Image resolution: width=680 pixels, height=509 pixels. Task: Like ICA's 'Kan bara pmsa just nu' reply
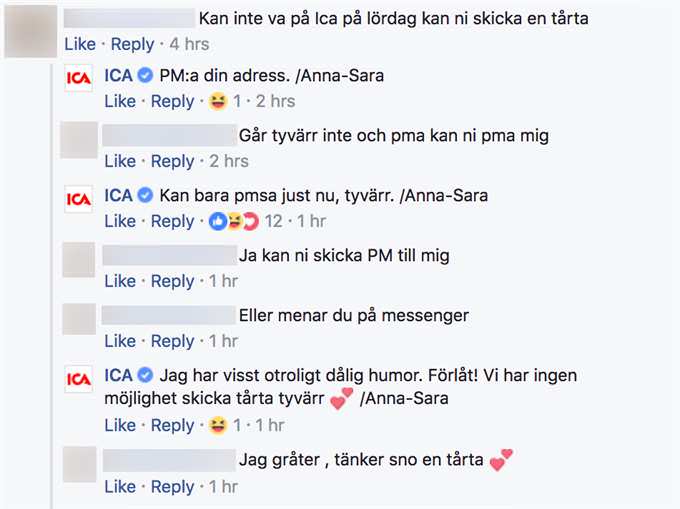(x=120, y=221)
